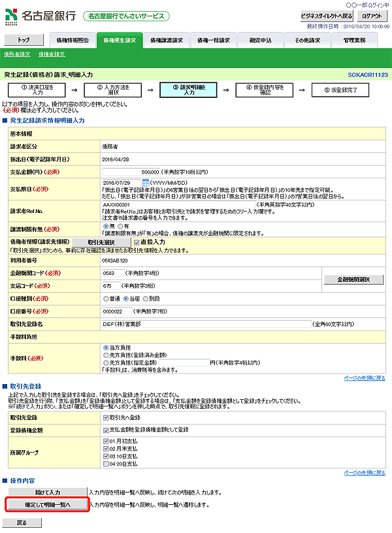Select 先方負担(指定金額) fee option
This screenshot has height=533, width=392.
tap(106, 363)
